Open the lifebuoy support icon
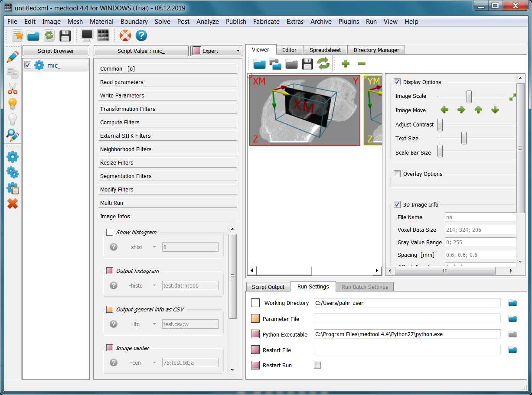 tap(125, 36)
